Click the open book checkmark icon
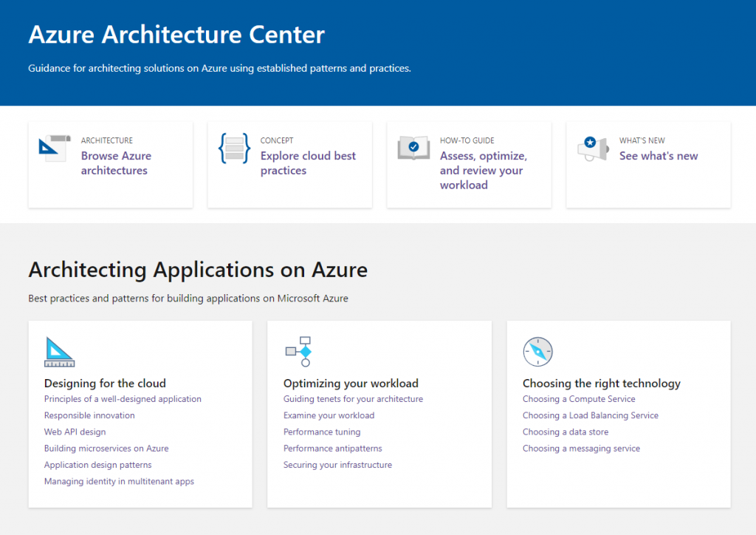 pos(413,148)
